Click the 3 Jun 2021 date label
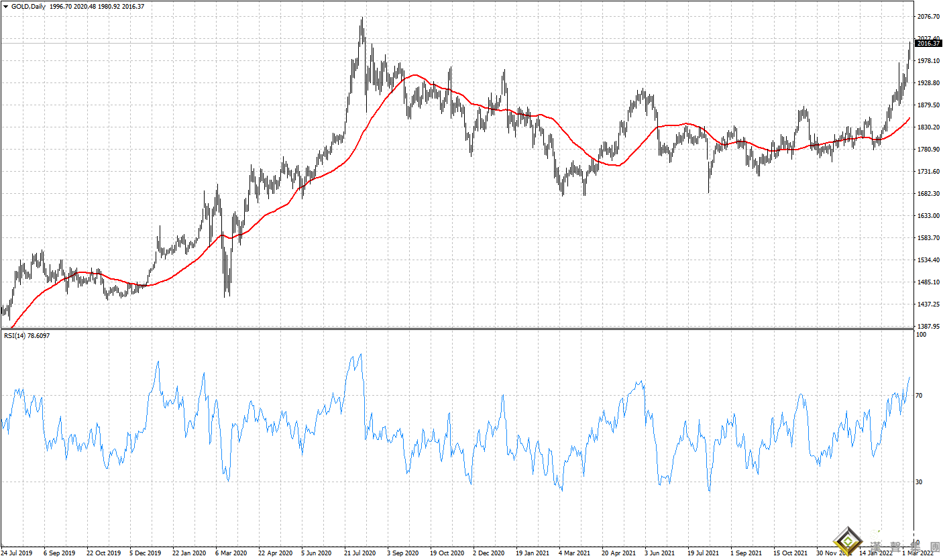 click(x=659, y=553)
